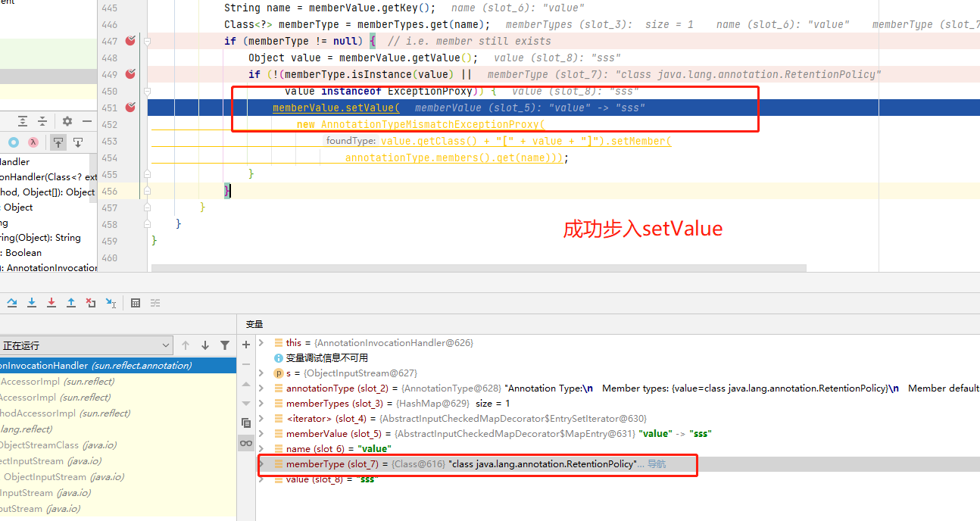This screenshot has width=980, height=521.
Task: Expand the memberValue (slot_5) variable
Action: (x=262, y=434)
